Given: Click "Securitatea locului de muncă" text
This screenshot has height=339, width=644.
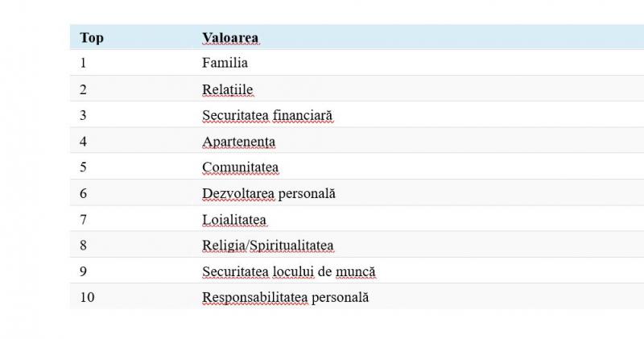Looking at the screenshot, I should (288, 271).
